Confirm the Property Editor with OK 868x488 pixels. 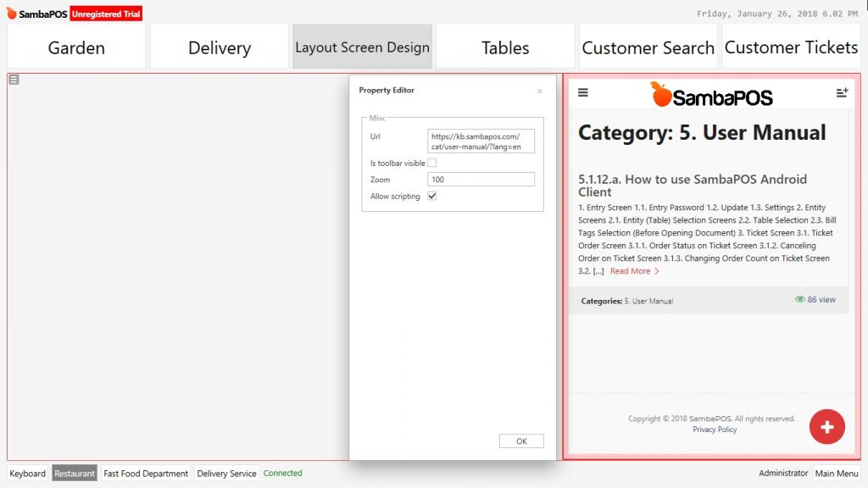[x=521, y=441]
